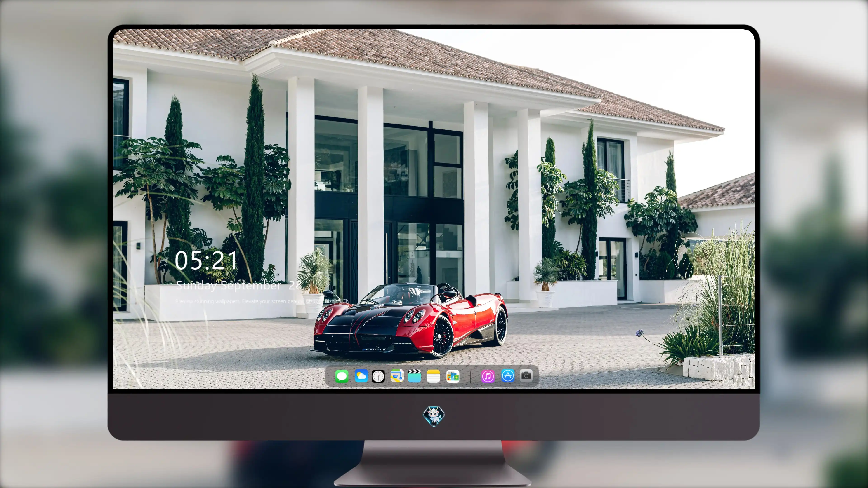This screenshot has height=488, width=868.
Task: Open the Maps app in the dock
Action: (397, 376)
